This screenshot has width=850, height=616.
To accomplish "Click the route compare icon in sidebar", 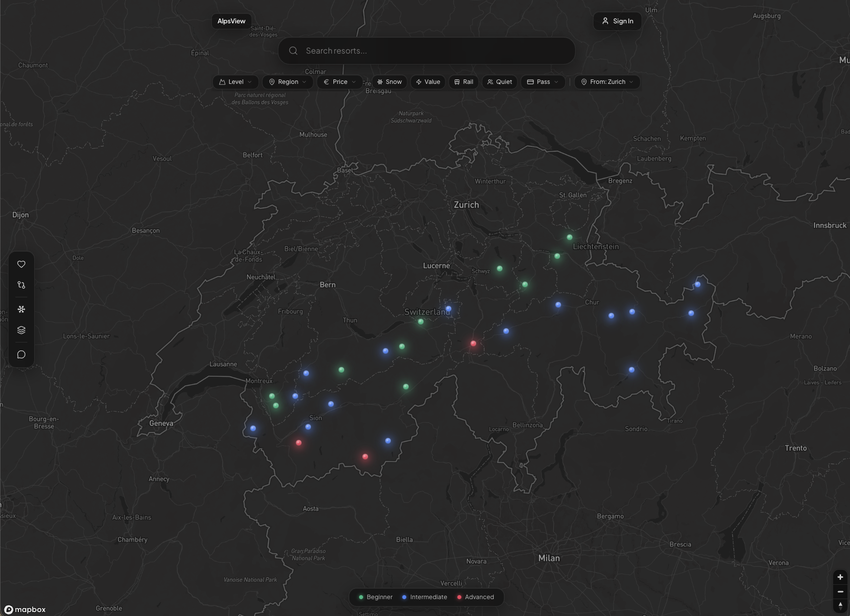I will click(21, 285).
